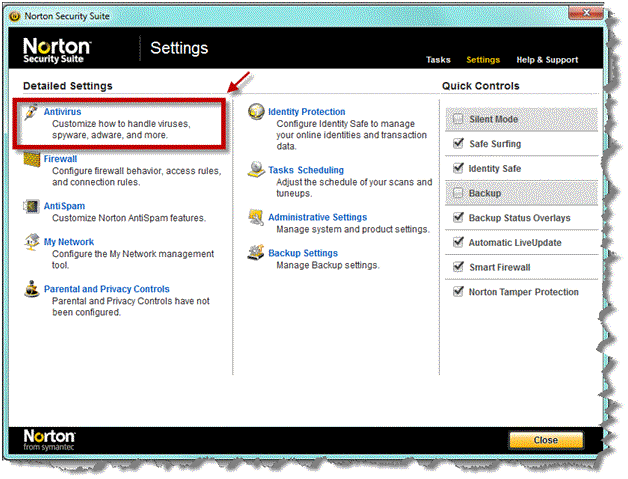Click the AntiSpam icon
628x479 pixels.
tap(31, 206)
